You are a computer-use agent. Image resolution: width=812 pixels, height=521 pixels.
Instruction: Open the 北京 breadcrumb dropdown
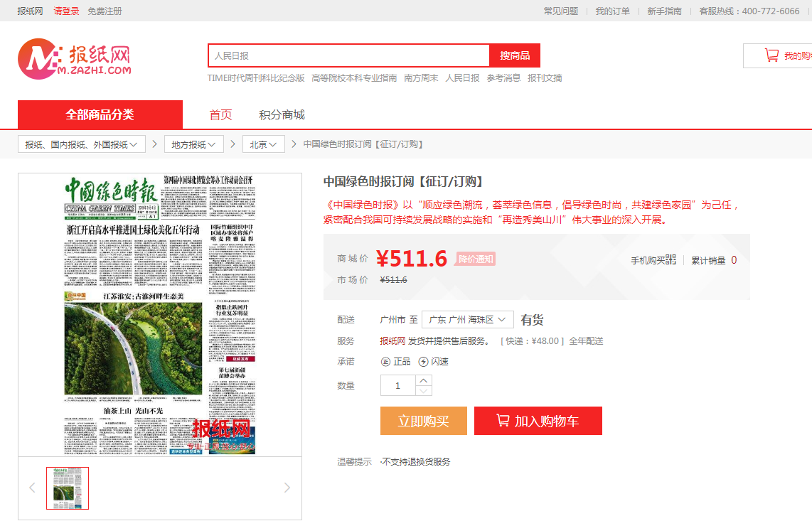point(264,144)
